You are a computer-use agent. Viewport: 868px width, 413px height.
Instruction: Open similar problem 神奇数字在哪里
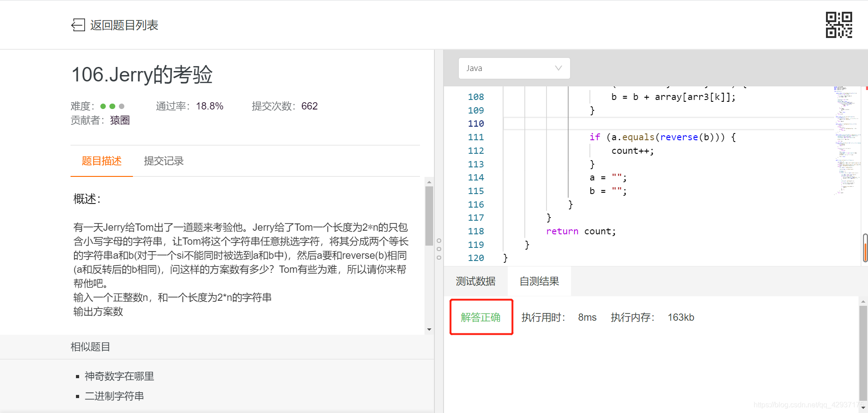click(119, 376)
